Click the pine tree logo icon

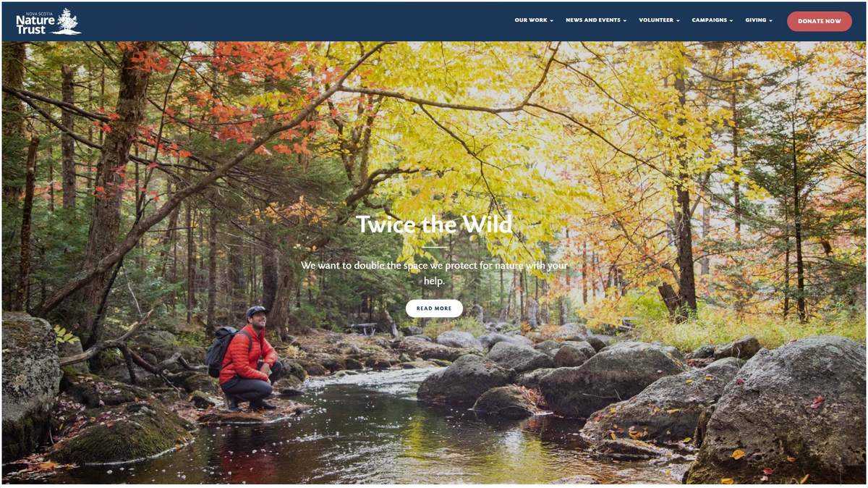pos(69,21)
